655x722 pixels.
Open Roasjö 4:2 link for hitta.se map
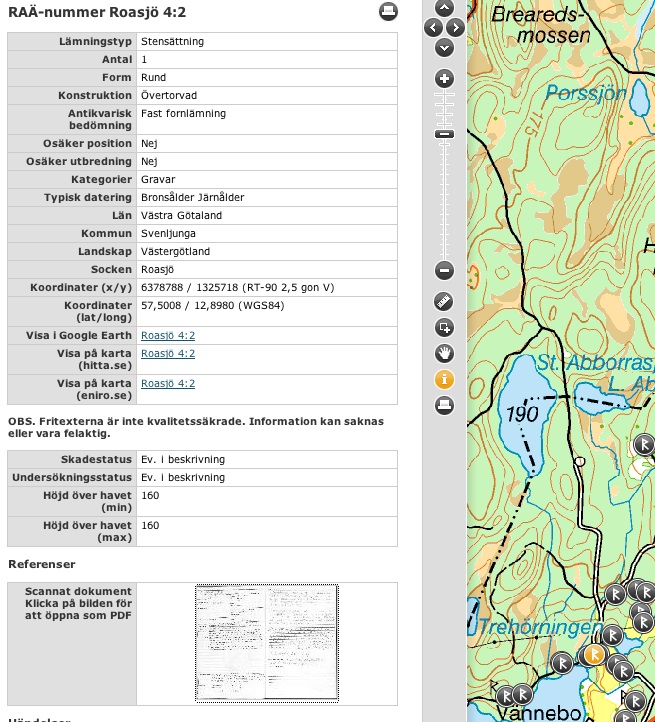pyautogui.click(x=168, y=354)
